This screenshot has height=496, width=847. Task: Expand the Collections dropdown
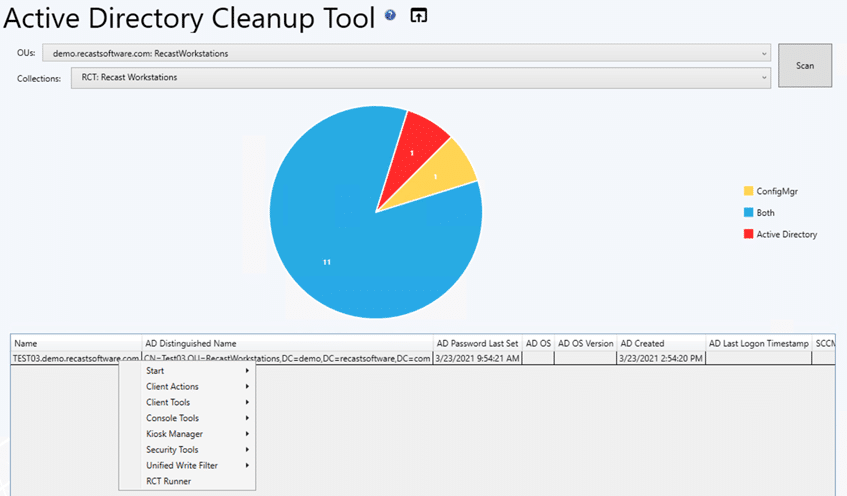point(420,77)
